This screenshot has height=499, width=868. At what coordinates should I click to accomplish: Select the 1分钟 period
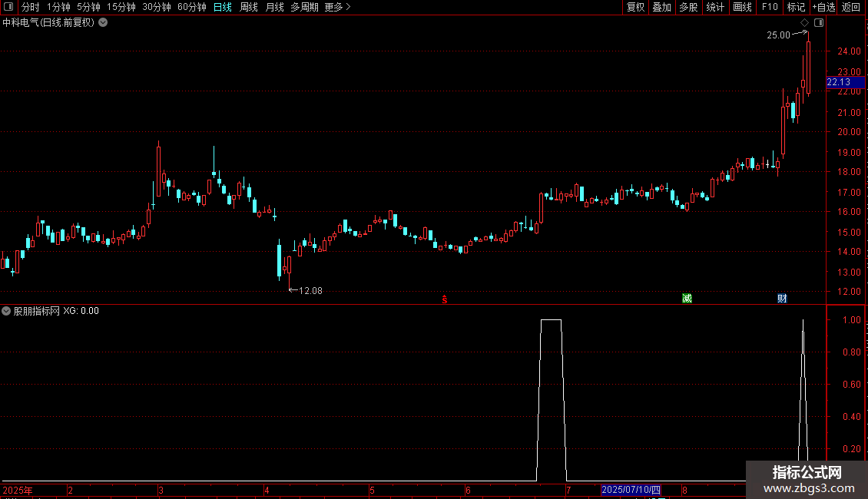[x=58, y=7]
